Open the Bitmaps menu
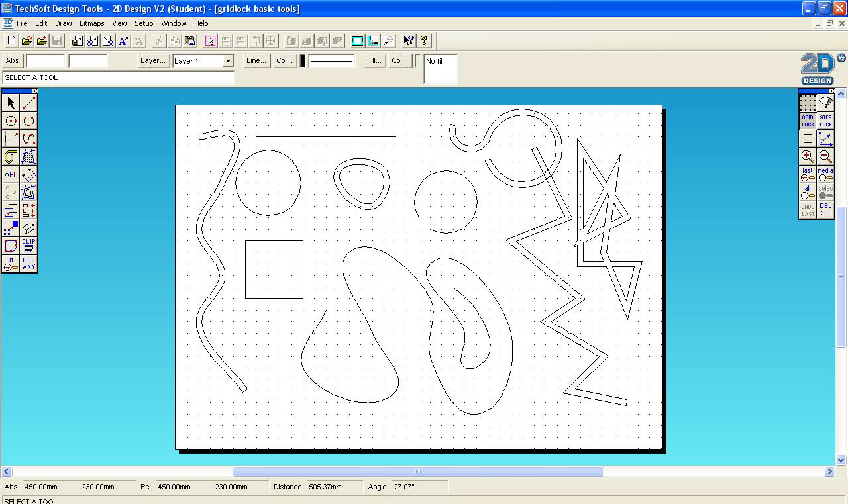Screen dimensions: 848x504 tap(91, 23)
